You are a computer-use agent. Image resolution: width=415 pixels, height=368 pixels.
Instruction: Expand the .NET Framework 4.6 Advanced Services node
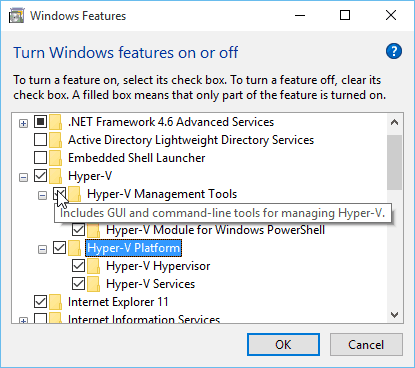(23, 124)
